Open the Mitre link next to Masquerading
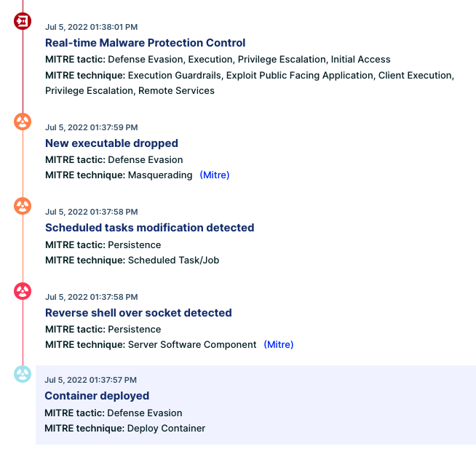The image size is (476, 449). coord(215,175)
